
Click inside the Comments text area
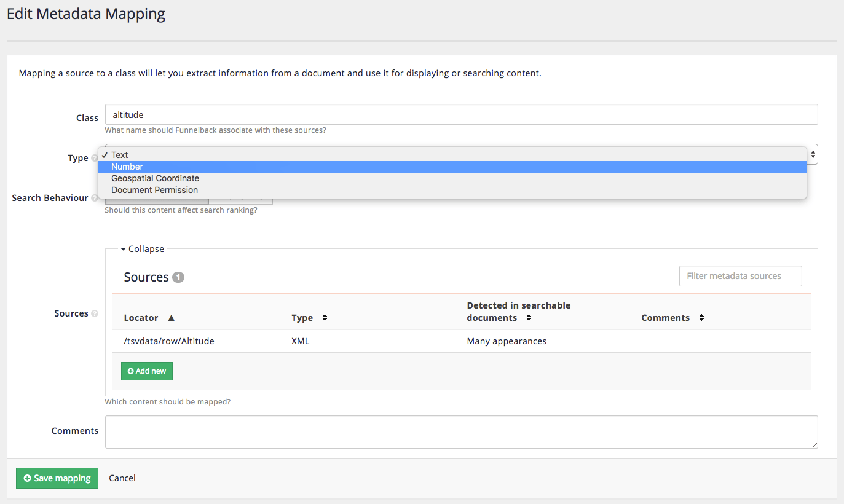tap(461, 432)
